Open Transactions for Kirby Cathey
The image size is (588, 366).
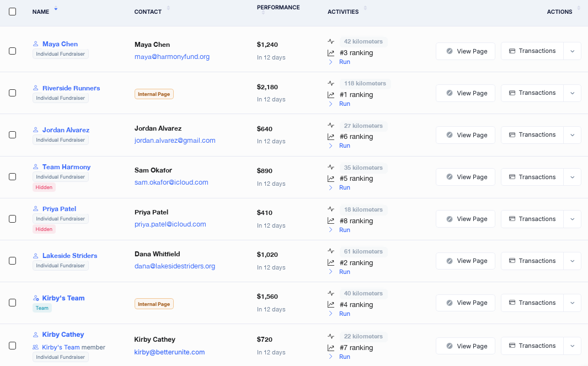point(532,346)
